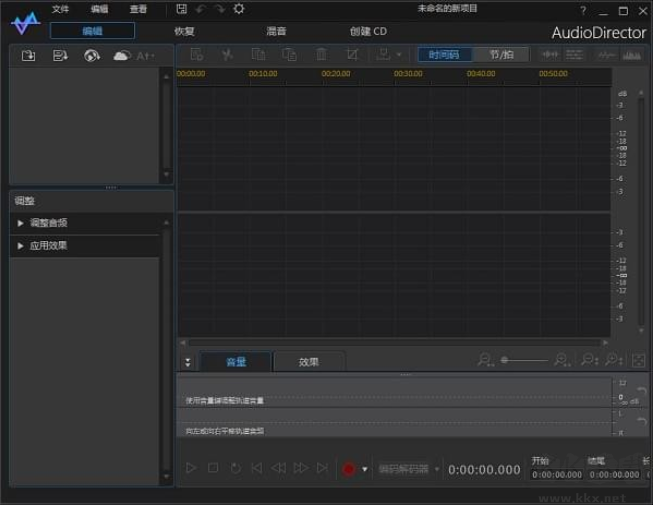
Task: Switch to the 恢复 room tab
Action: (184, 31)
